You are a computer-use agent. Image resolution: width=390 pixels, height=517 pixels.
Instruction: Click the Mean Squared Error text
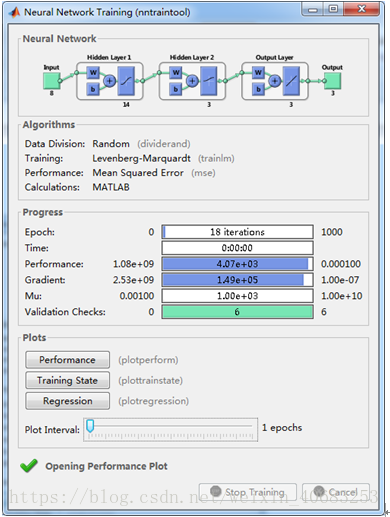(138, 173)
